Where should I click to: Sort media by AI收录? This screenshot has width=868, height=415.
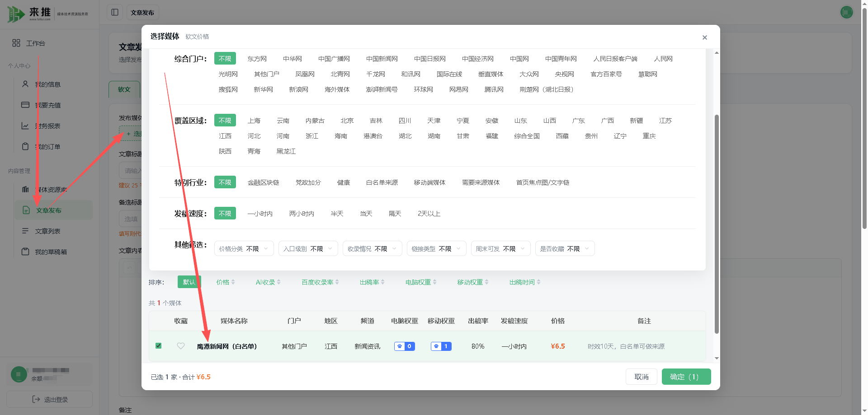click(268, 282)
